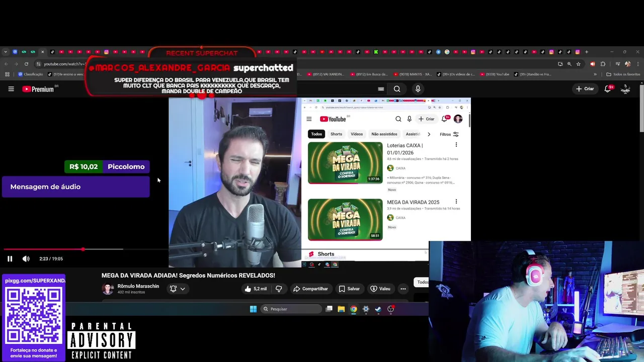Viewport: 644px width, 362px height.
Task: Pause the video playback
Action: pyautogui.click(x=10, y=259)
